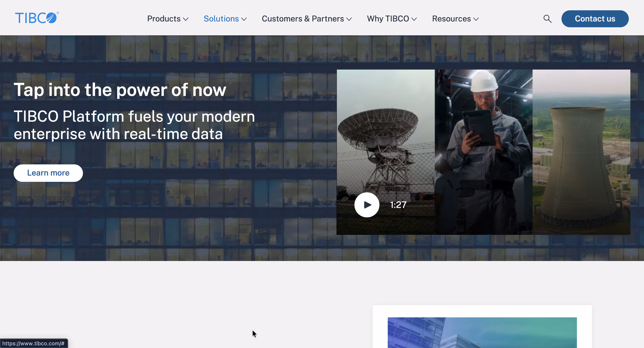Click the TIBCO logo

pos(36,17)
